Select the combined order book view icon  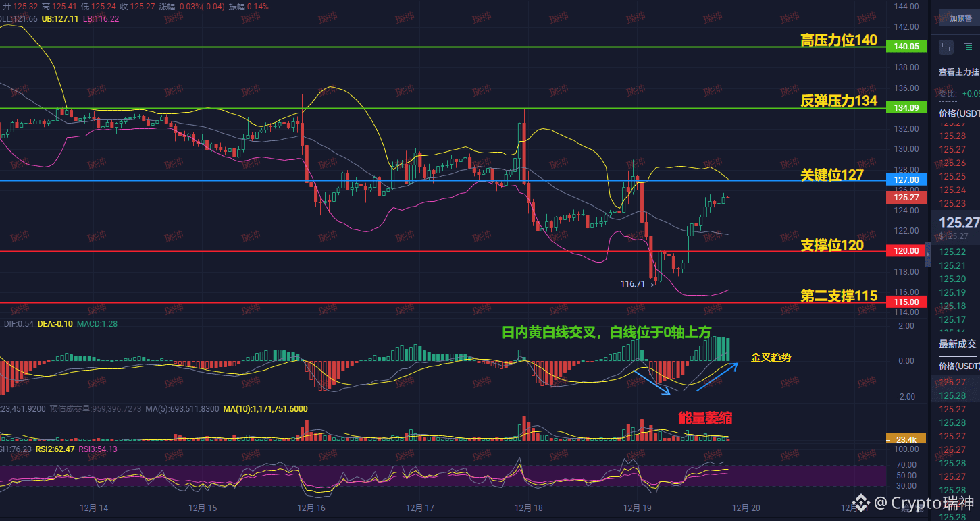coord(946,47)
